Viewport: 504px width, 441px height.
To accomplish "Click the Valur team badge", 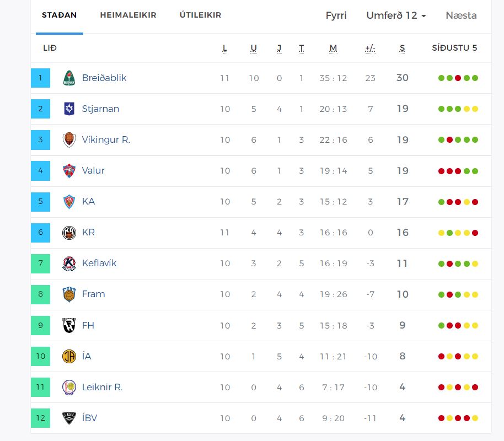I will pyautogui.click(x=69, y=171).
